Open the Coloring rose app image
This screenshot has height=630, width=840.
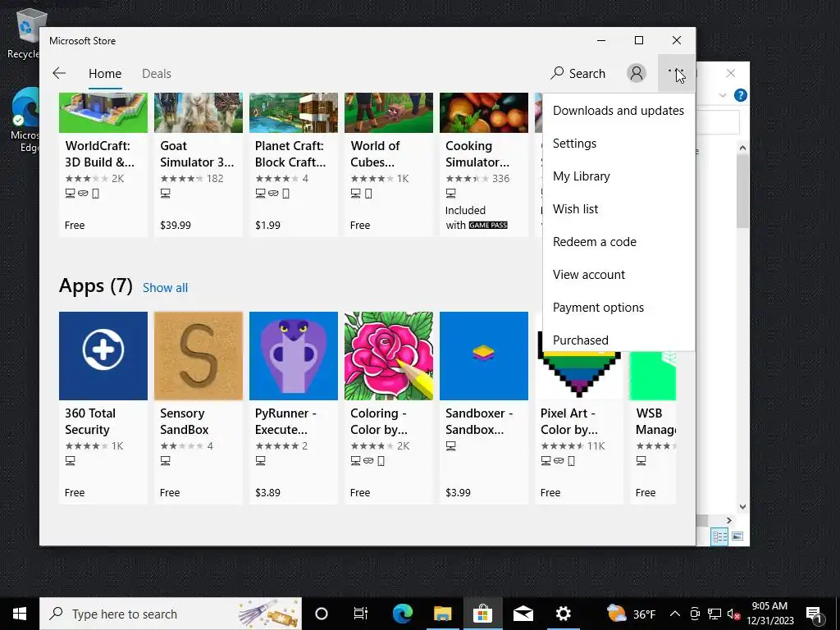click(x=389, y=356)
